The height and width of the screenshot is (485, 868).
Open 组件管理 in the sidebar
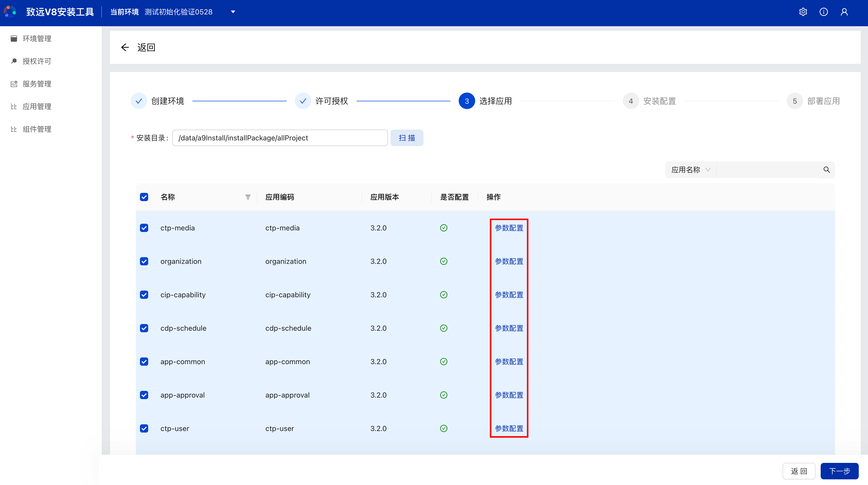[x=37, y=129]
